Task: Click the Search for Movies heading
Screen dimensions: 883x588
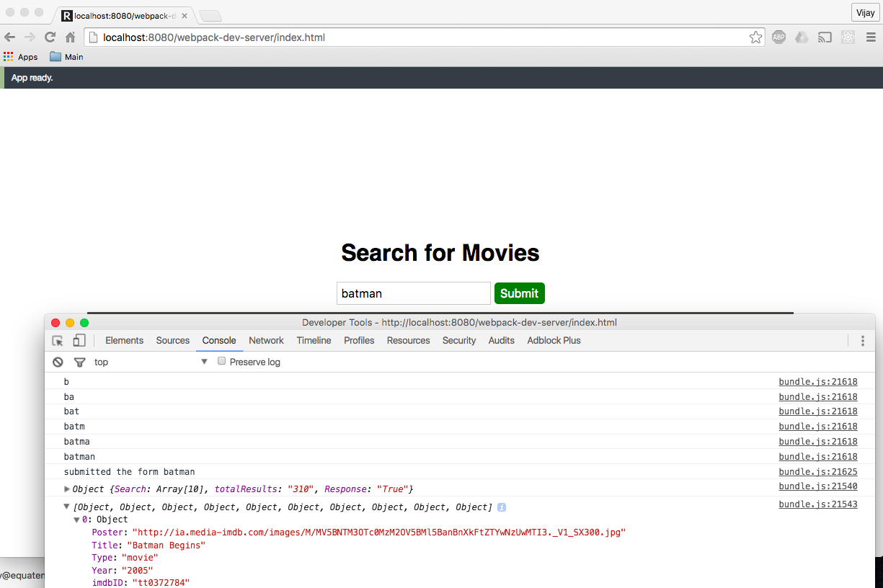Action: click(x=440, y=253)
